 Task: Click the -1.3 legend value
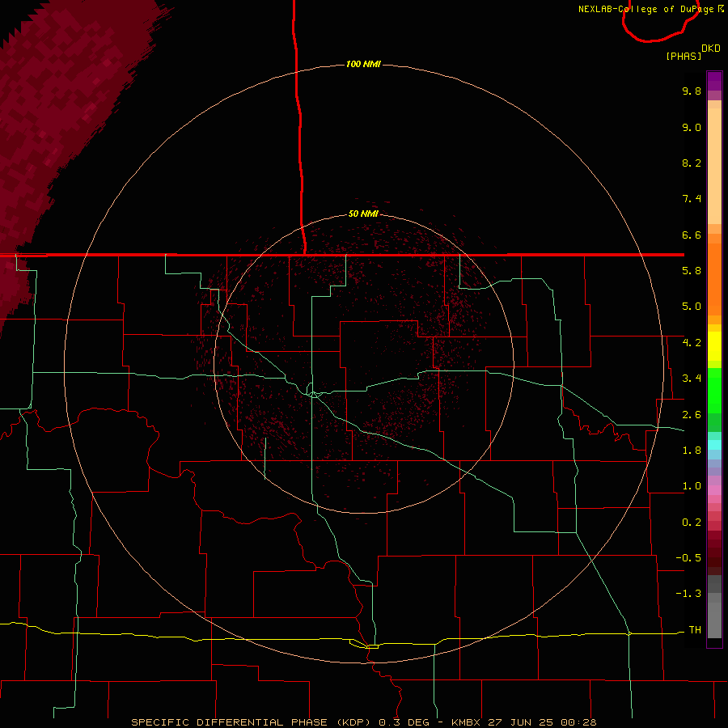coord(688,594)
